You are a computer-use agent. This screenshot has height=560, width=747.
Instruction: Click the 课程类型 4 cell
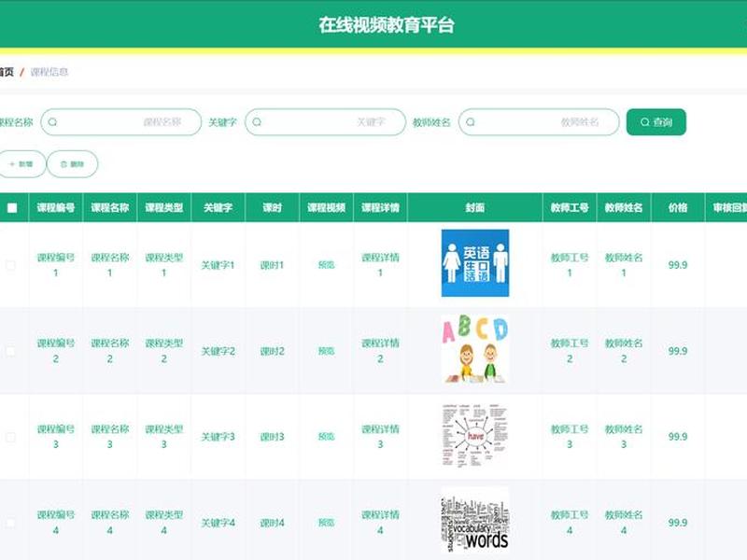[x=164, y=523]
